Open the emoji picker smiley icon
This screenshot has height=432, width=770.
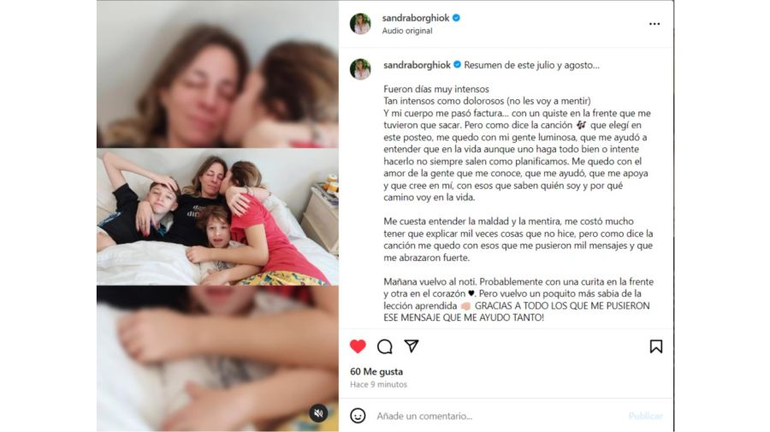pyautogui.click(x=358, y=416)
